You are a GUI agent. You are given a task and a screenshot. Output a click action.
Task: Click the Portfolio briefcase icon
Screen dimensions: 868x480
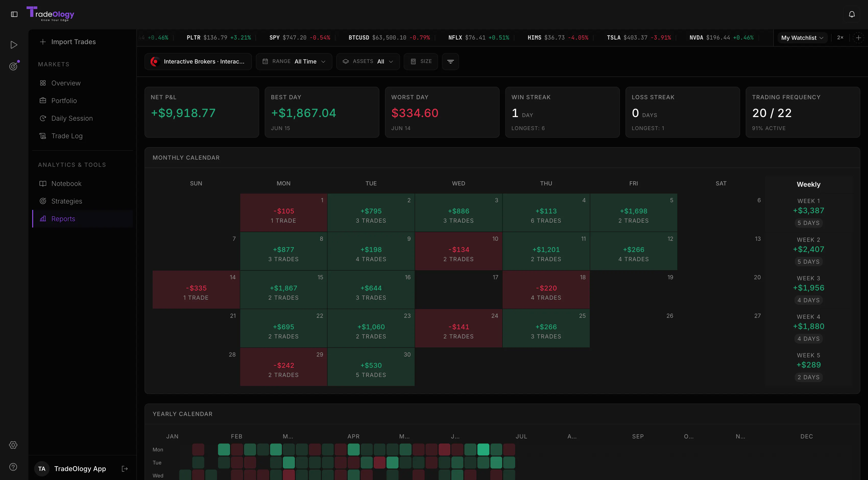click(x=43, y=100)
